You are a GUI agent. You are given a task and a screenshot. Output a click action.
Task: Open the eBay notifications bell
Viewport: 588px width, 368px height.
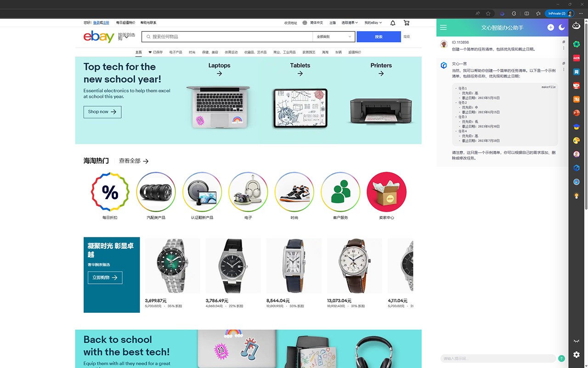point(393,23)
